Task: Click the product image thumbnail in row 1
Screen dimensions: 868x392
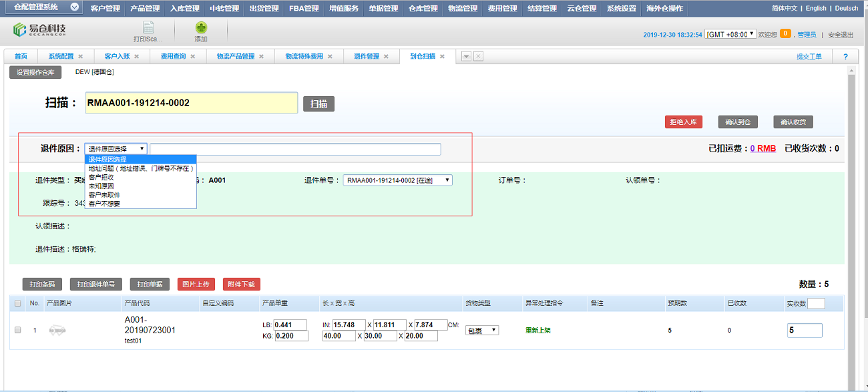Action: click(58, 330)
